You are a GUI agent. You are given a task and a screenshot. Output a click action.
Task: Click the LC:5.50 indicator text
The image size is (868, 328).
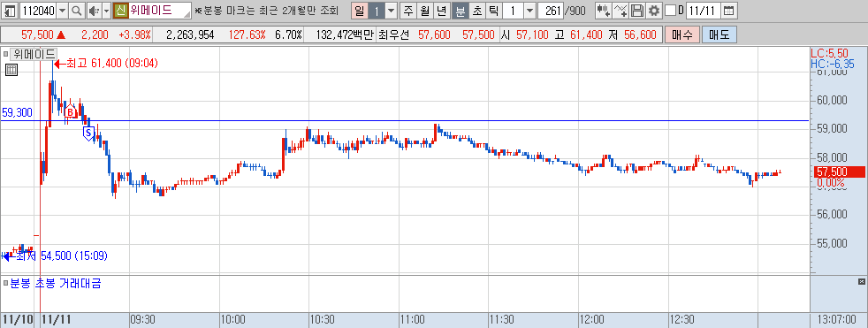(829, 53)
